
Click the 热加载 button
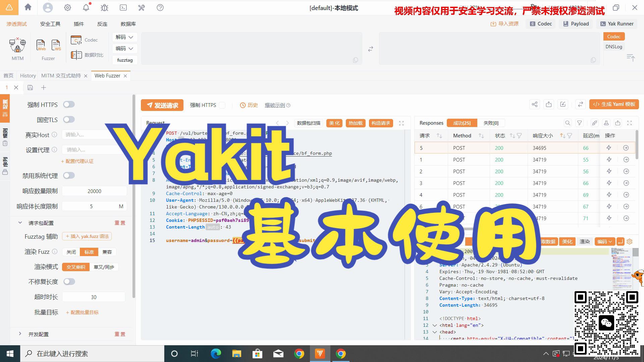pos(356,123)
